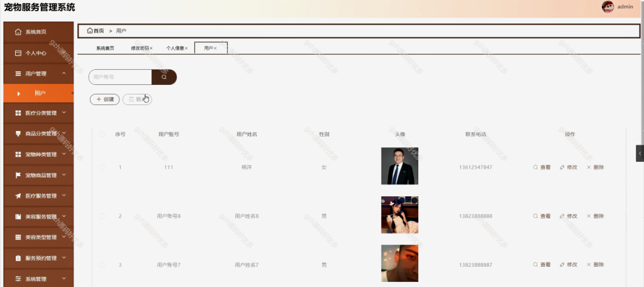
Task: Click the magnifier search button
Action: point(164,77)
